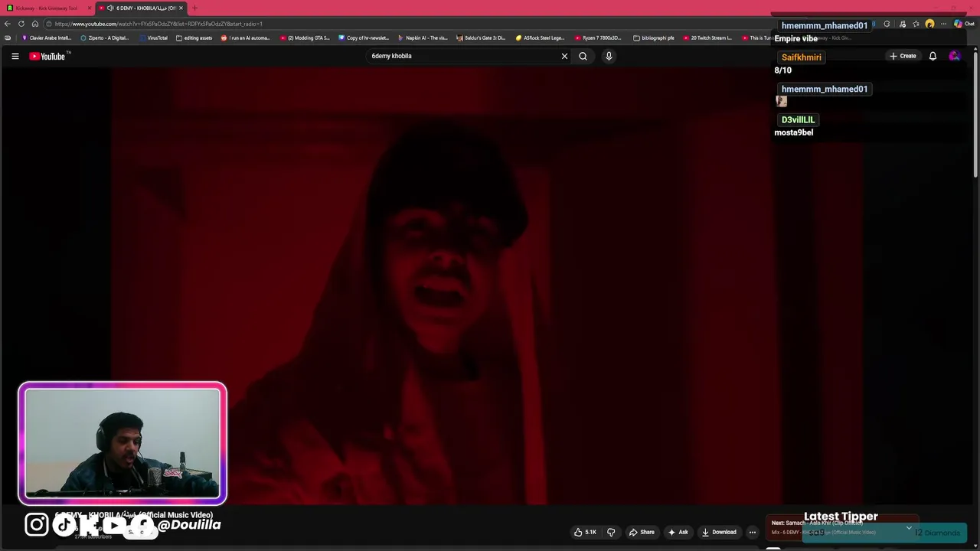Open the Ask AI button

click(x=678, y=532)
